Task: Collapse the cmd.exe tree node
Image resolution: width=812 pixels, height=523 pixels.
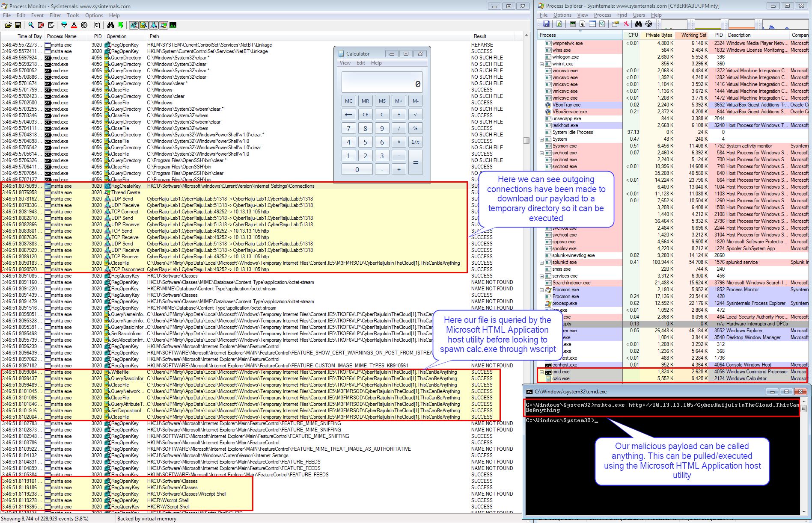Action: click(x=541, y=372)
